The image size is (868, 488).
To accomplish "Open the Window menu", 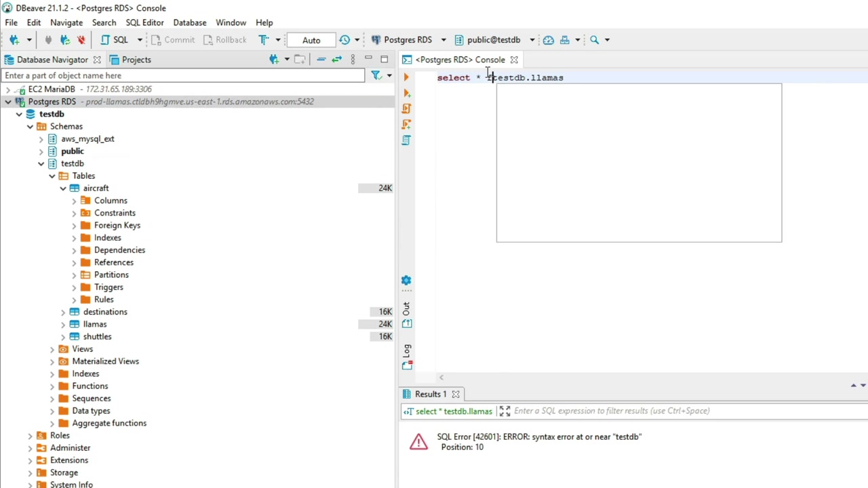I will pos(231,22).
